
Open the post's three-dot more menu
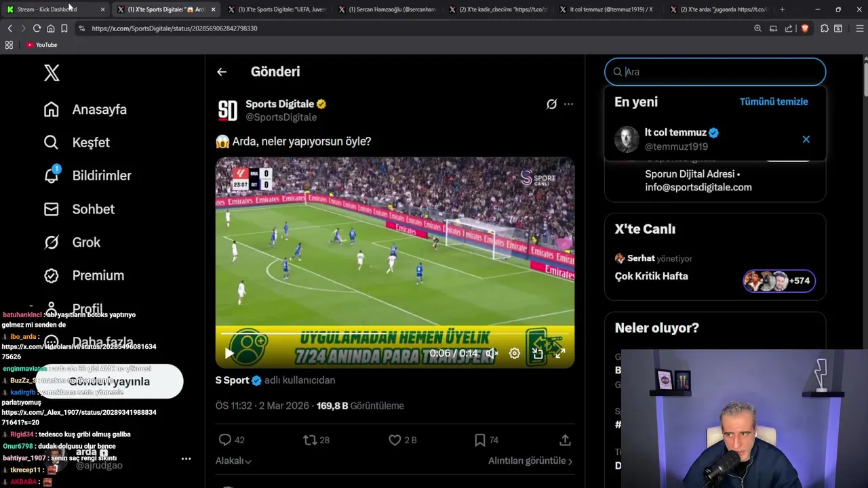tap(568, 104)
